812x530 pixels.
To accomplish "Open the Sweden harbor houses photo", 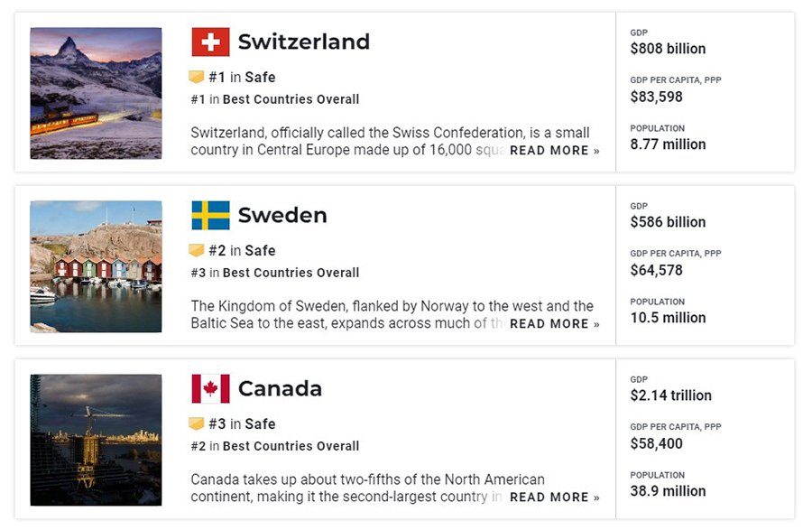I will click(96, 266).
